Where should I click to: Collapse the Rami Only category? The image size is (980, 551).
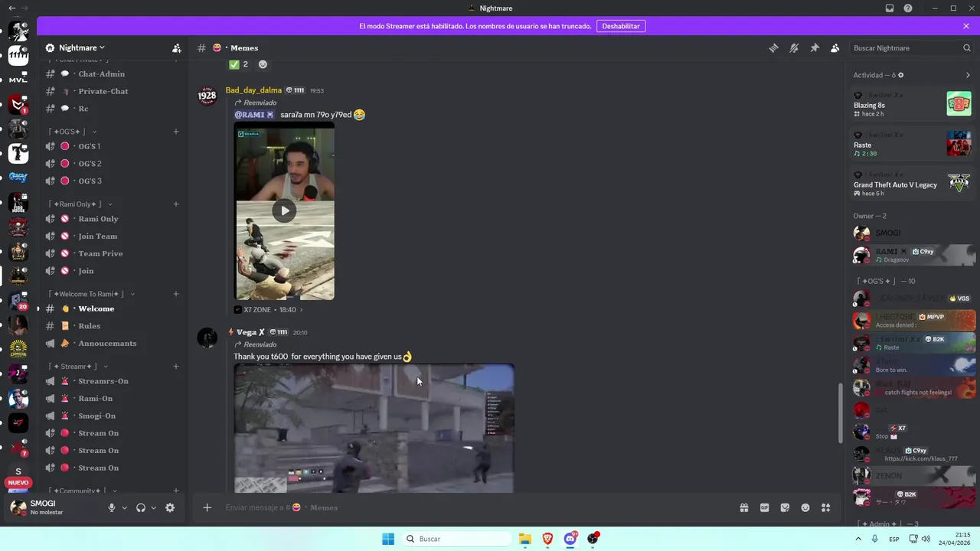(80, 204)
